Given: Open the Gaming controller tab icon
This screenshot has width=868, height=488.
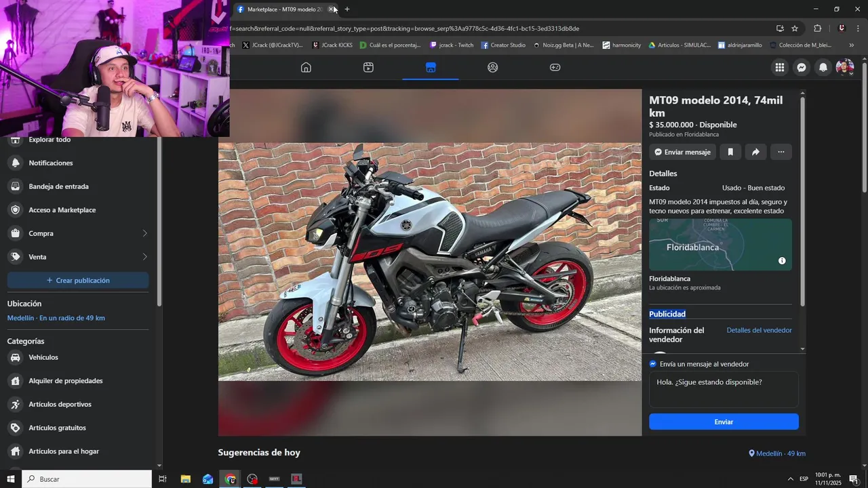Looking at the screenshot, I should coord(555,67).
